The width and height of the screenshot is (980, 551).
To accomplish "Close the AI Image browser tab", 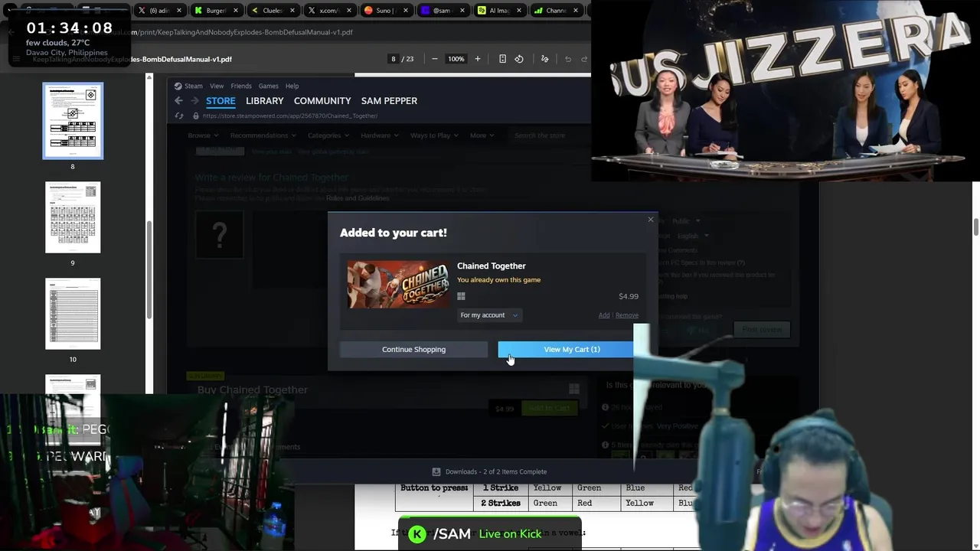I will click(x=519, y=11).
